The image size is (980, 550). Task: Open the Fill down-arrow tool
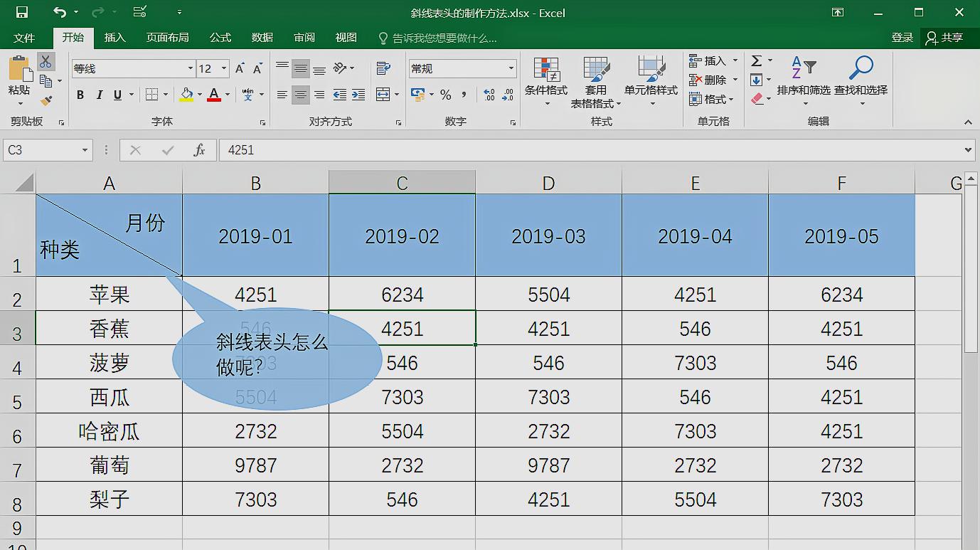[x=757, y=80]
